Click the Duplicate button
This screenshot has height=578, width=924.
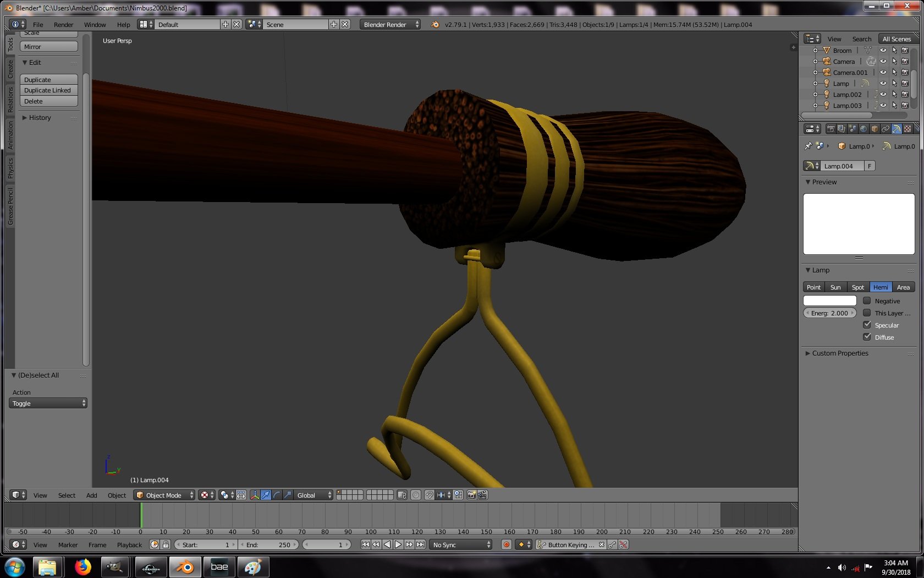coord(49,79)
